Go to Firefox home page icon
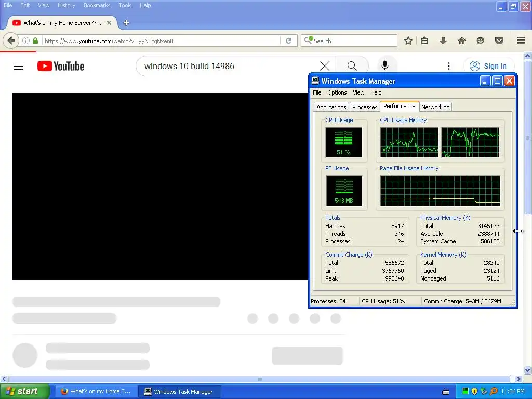 tap(462, 41)
